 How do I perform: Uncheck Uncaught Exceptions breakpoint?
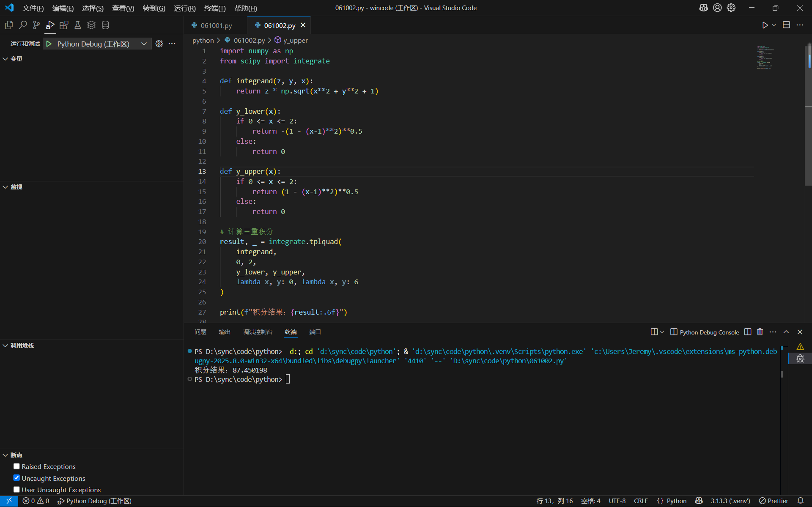[16, 478]
